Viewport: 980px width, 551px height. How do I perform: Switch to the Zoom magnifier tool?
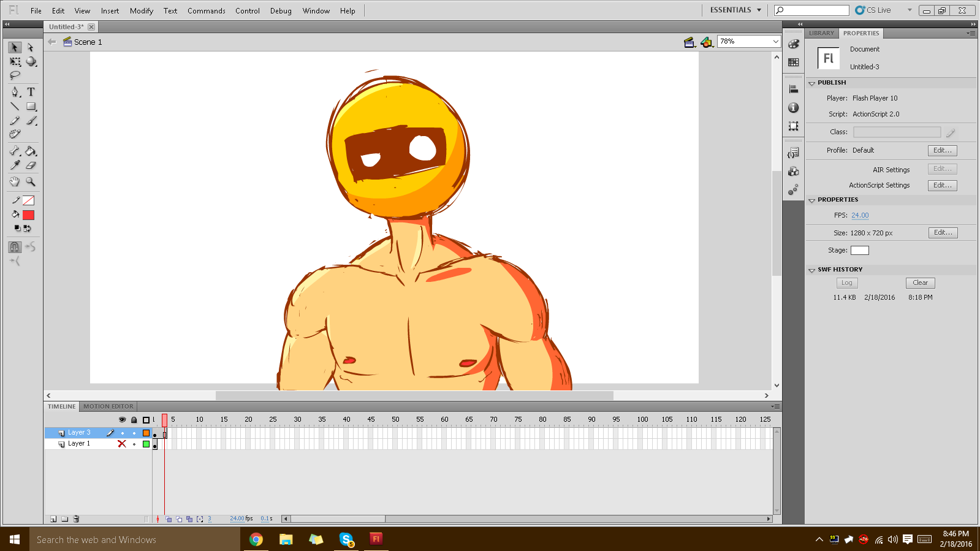(31, 182)
